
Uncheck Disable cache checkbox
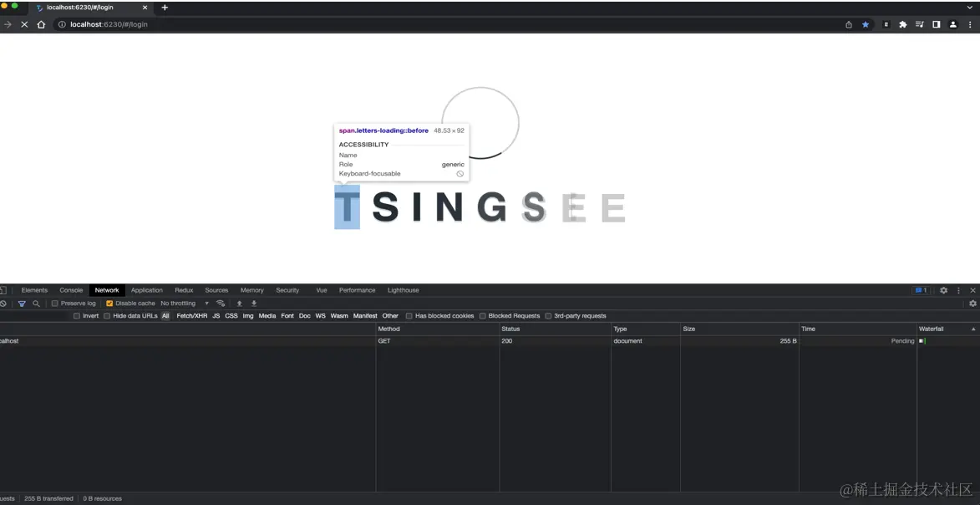coord(109,304)
